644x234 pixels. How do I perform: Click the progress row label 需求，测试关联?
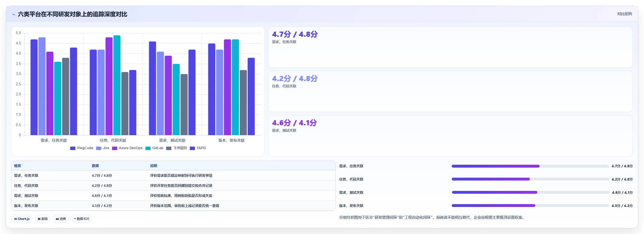pyautogui.click(x=351, y=192)
